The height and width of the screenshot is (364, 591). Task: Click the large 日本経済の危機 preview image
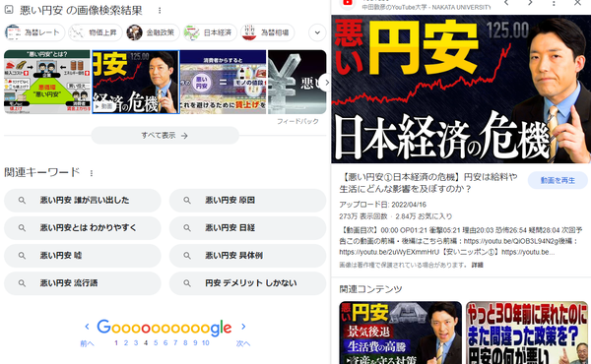point(461,90)
